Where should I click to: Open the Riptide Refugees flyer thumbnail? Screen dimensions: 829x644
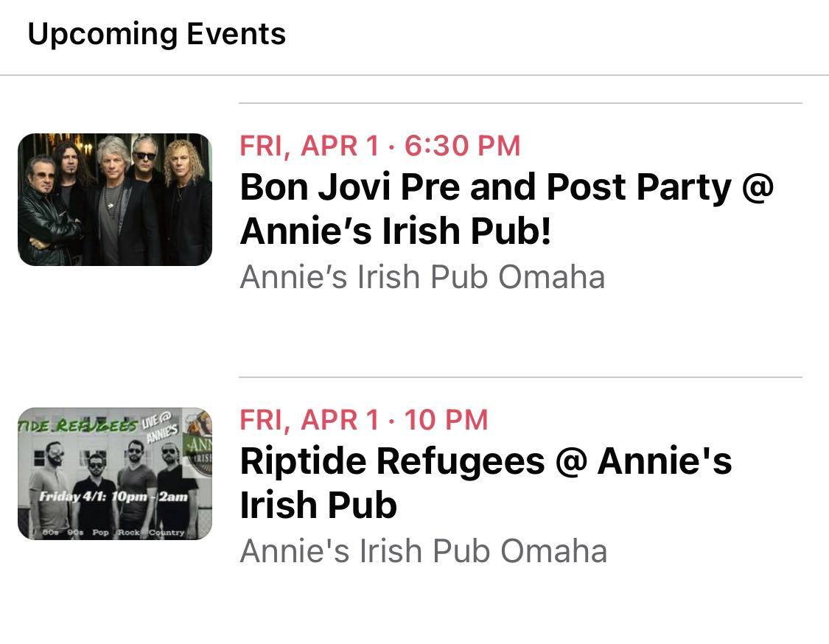coord(114,474)
